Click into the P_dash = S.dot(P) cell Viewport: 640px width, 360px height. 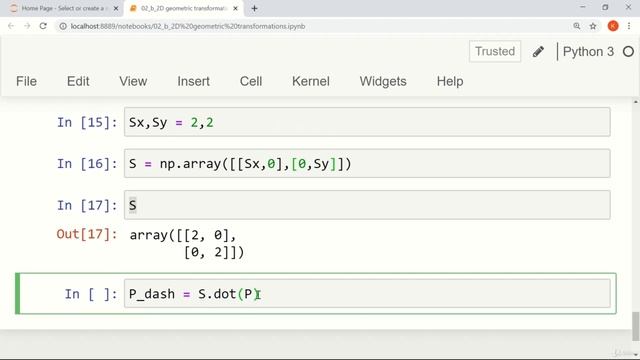[x=367, y=293]
